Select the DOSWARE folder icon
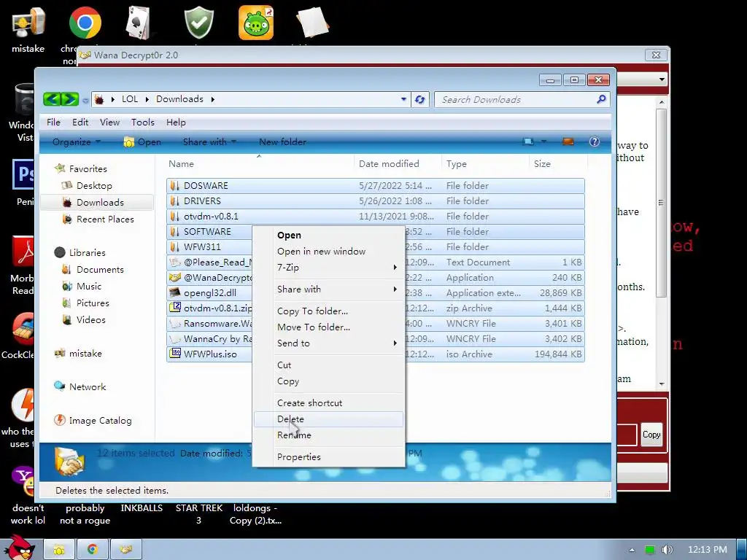Image resolution: width=747 pixels, height=560 pixels. click(x=175, y=185)
